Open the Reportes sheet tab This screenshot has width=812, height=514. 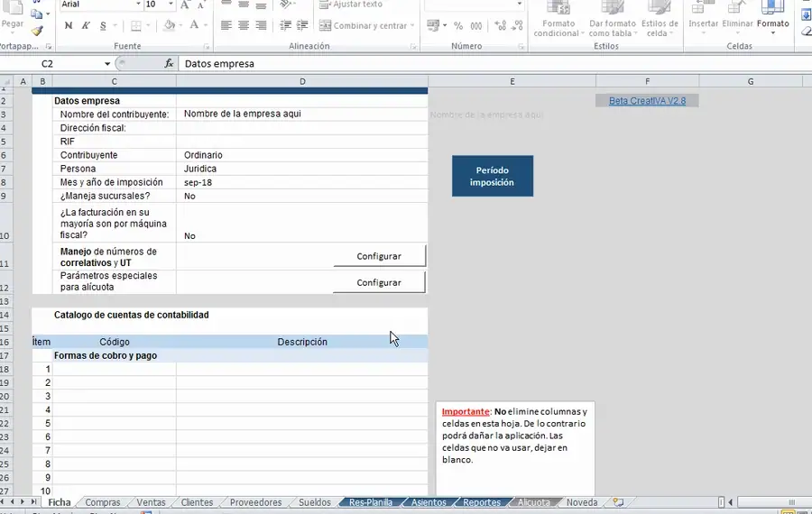tap(482, 502)
